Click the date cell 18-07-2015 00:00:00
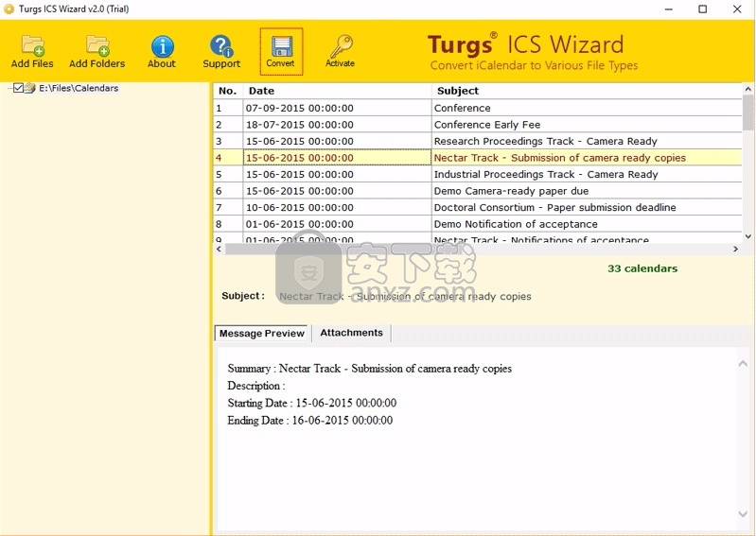Viewport: 756px width, 536px height. coord(337,125)
